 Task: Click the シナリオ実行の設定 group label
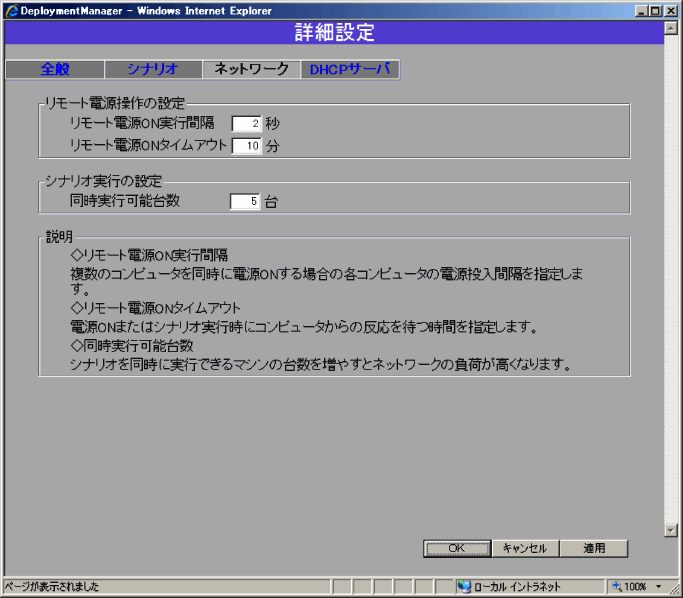(x=103, y=181)
